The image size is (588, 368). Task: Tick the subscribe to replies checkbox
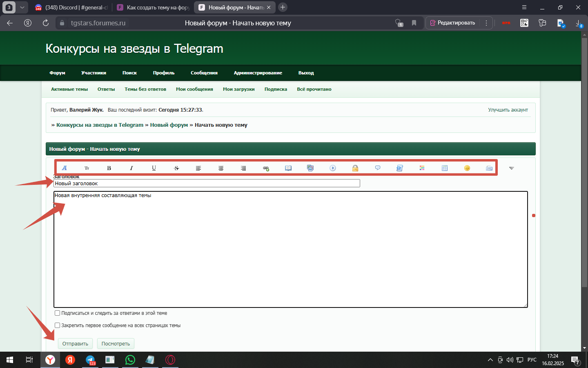pos(58,313)
